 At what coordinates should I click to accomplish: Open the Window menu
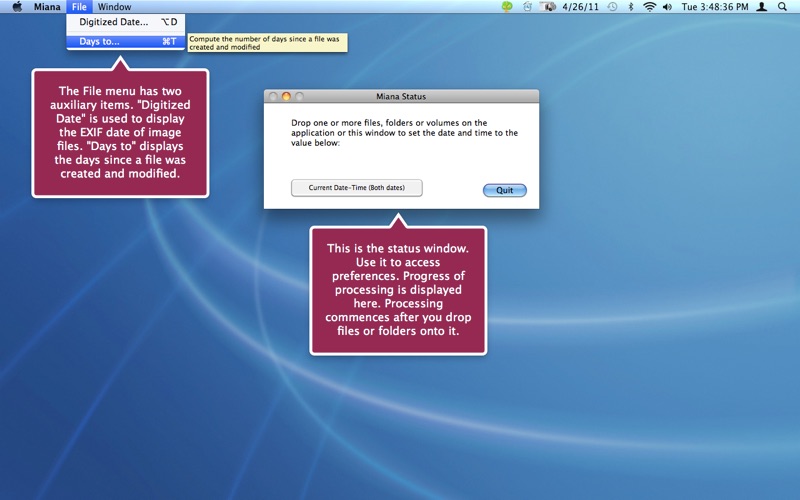click(114, 7)
